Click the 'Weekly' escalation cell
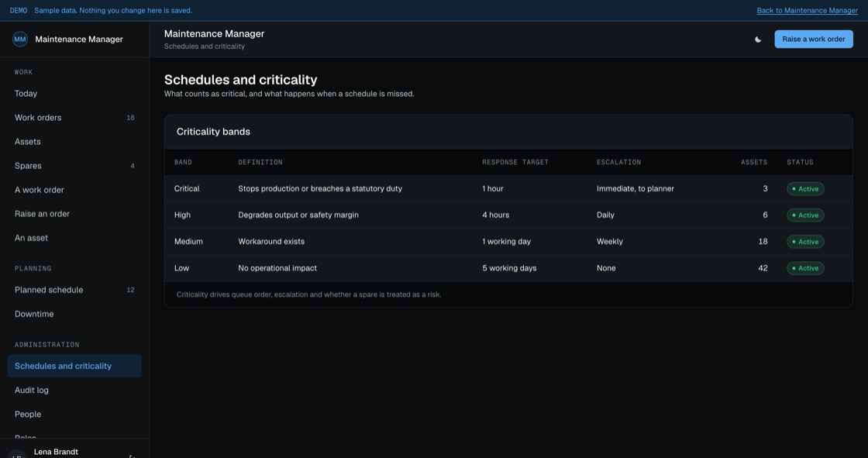Screen dimensions: 868x458 [609, 242]
